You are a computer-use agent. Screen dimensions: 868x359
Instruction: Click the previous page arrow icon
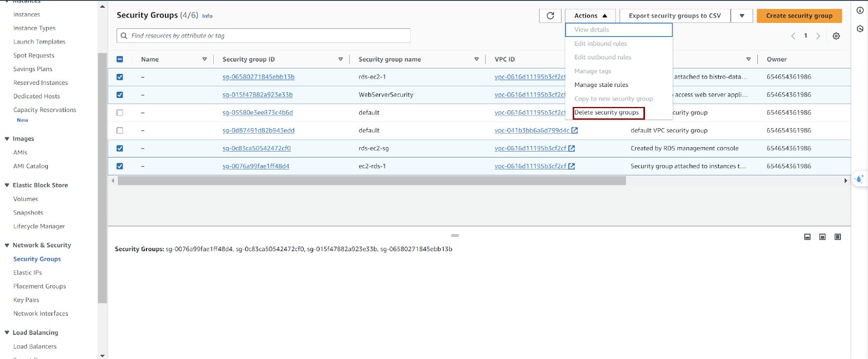click(793, 36)
